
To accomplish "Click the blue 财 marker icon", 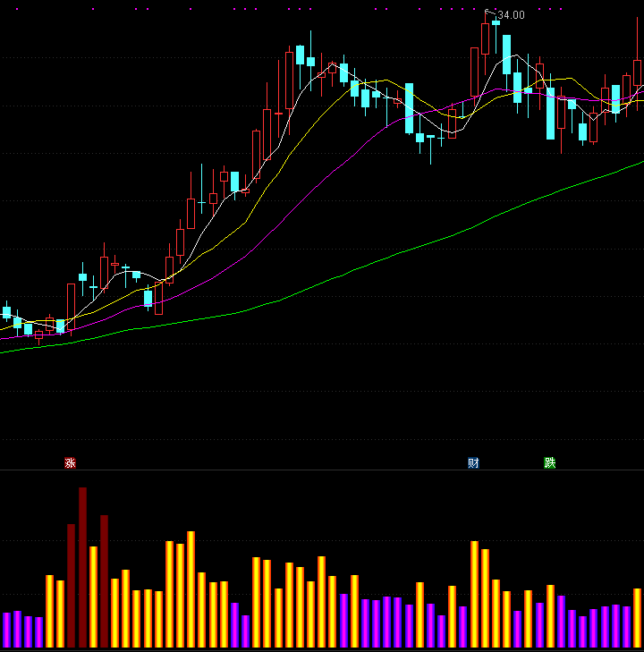I will [x=473, y=462].
